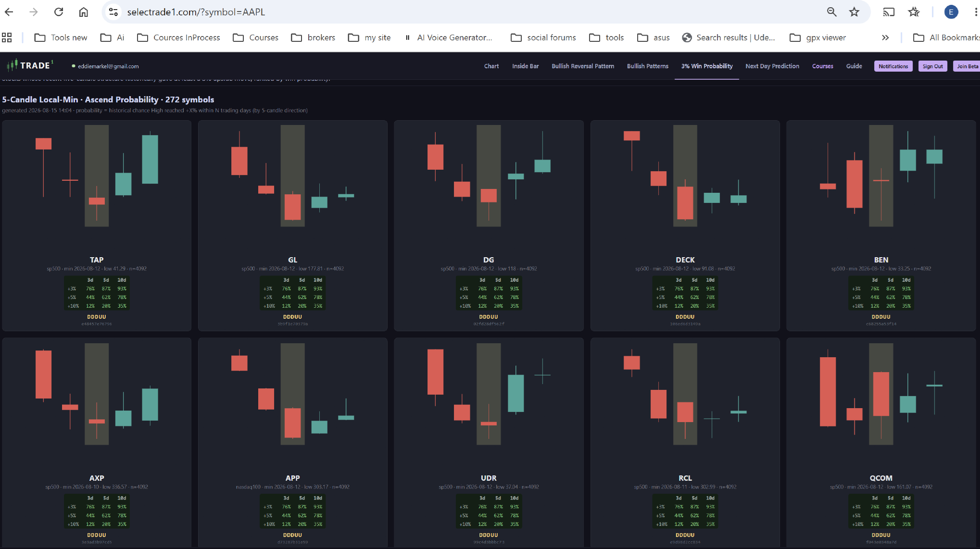Open the Chrome profile avatar E
The width and height of the screenshot is (980, 549).
click(x=951, y=12)
